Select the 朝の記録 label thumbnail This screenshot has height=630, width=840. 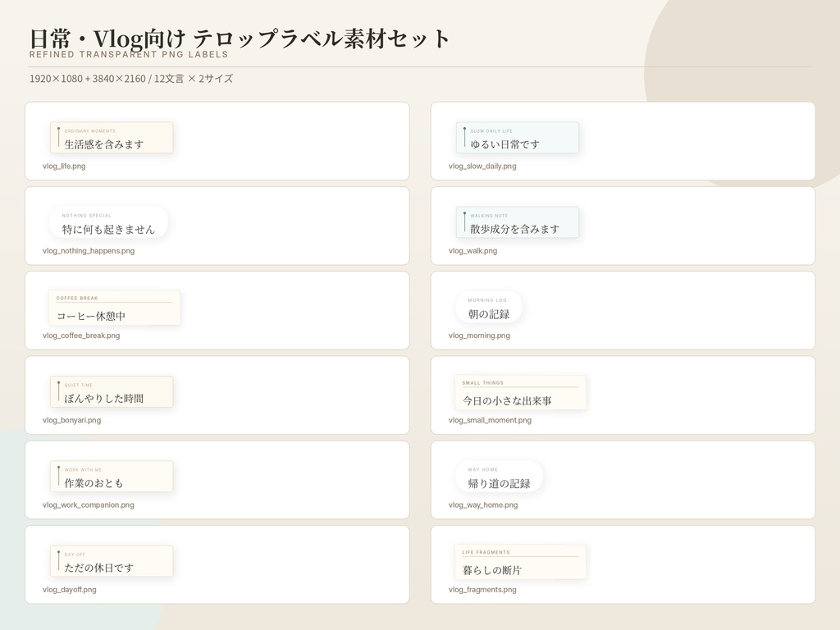pyautogui.click(x=489, y=307)
